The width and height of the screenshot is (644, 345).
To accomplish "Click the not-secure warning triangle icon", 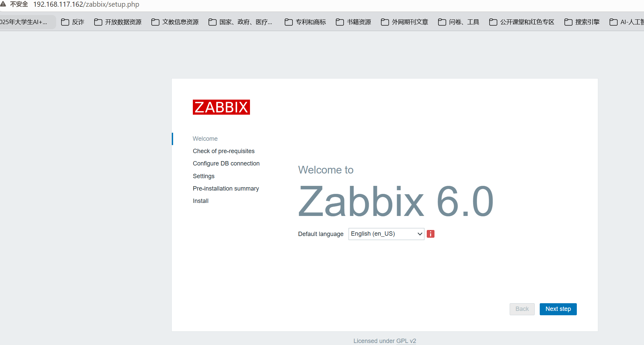I will (x=3, y=4).
